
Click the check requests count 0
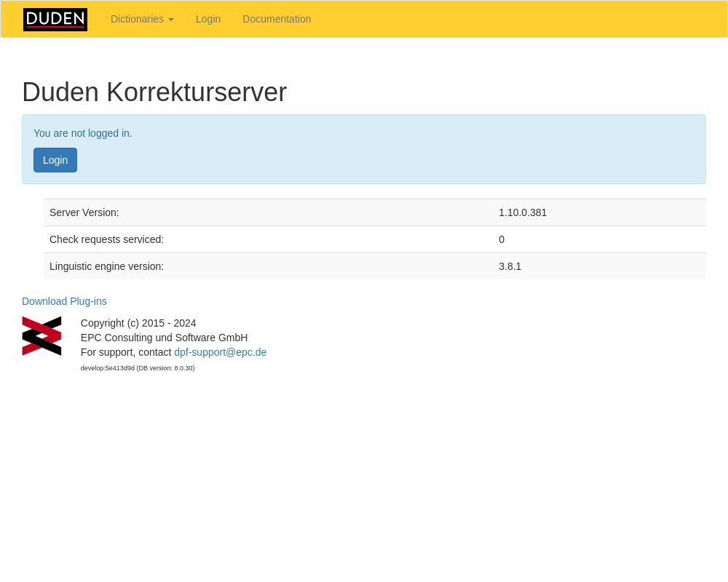[502, 239]
